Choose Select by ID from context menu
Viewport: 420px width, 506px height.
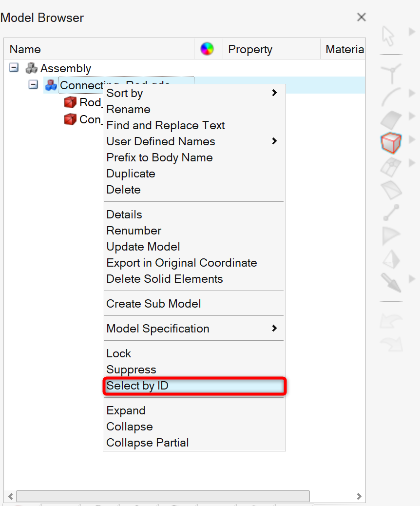pyautogui.click(x=194, y=386)
